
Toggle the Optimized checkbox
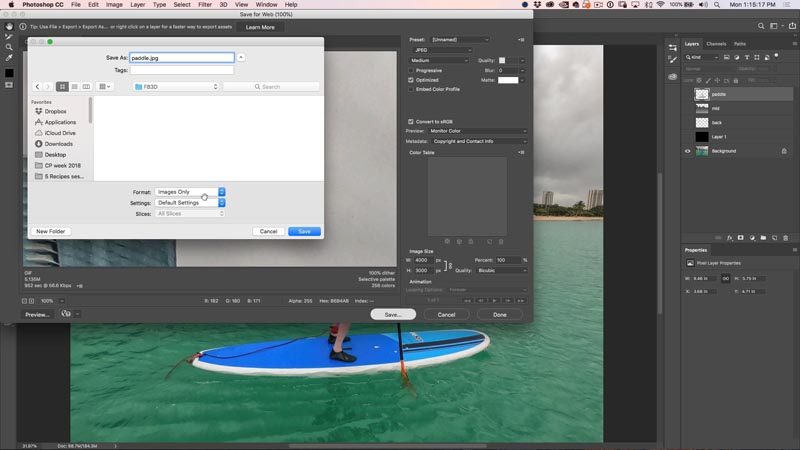point(411,80)
